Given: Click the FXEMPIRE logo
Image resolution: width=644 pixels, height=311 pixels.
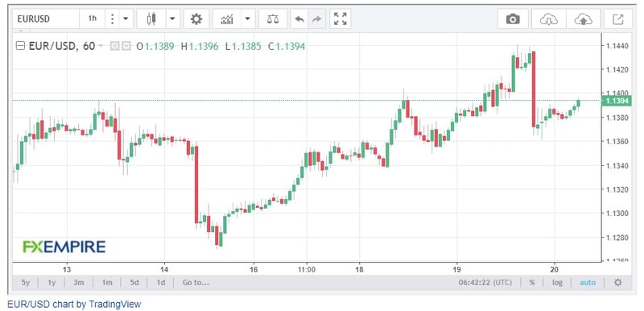Looking at the screenshot, I should click(64, 247).
